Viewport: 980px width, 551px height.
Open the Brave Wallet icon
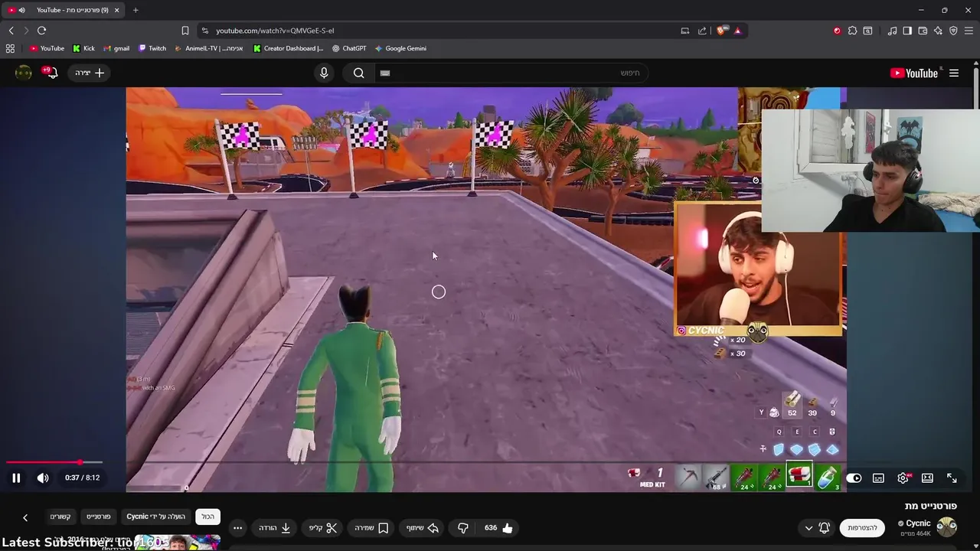pyautogui.click(x=923, y=31)
